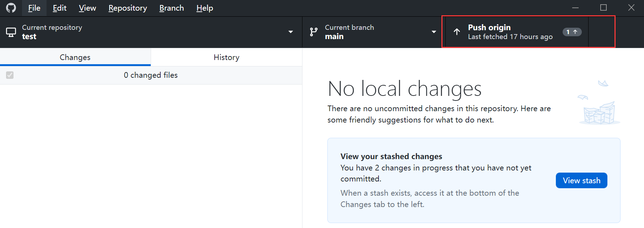
Task: Click the View stash button
Action: coord(581,180)
